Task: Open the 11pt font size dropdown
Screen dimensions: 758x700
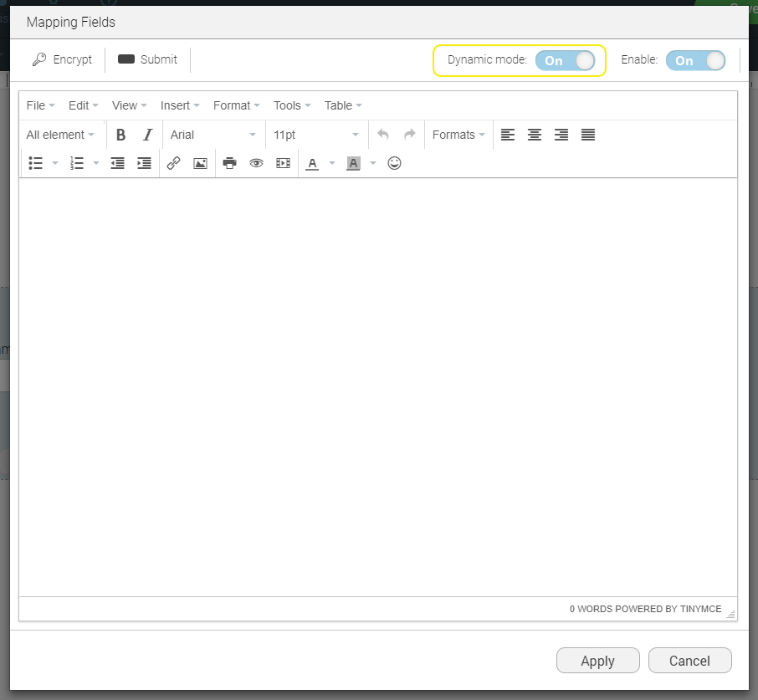Action: (x=316, y=134)
